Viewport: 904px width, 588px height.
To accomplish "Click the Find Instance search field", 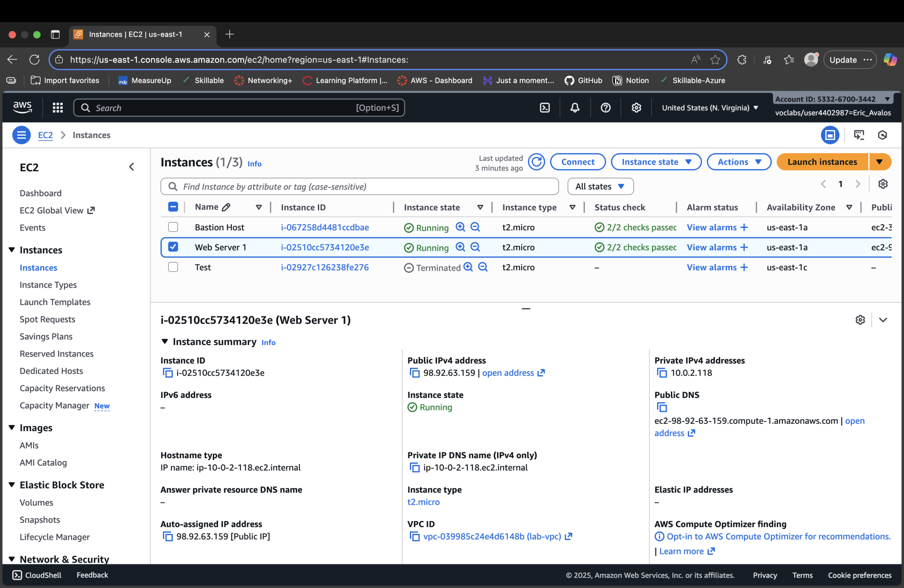I will tap(359, 186).
